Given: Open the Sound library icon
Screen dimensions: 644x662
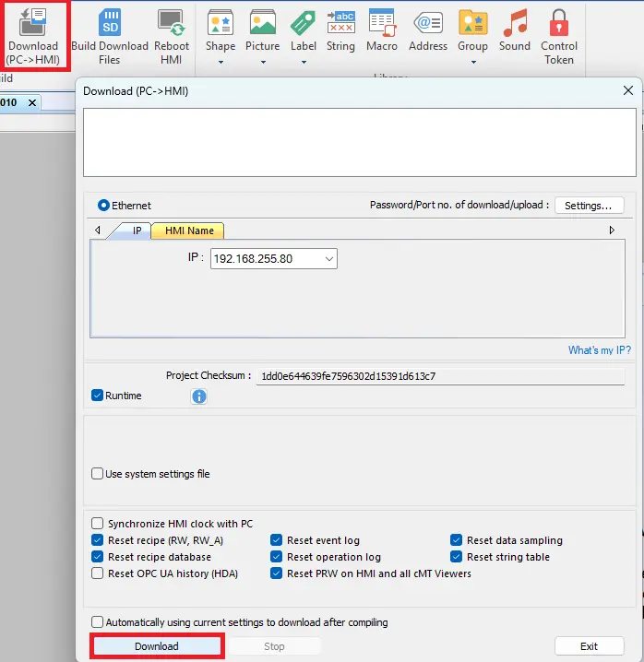Looking at the screenshot, I should 514,30.
